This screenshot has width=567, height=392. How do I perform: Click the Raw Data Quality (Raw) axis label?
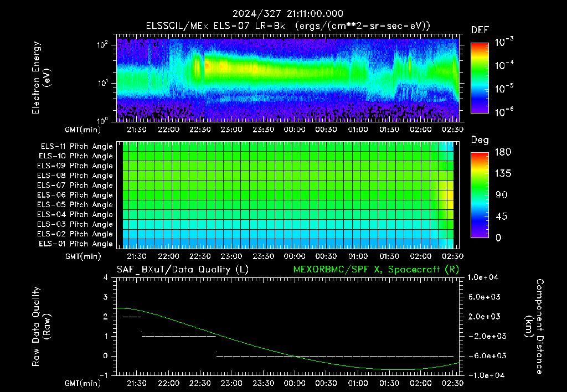41,327
